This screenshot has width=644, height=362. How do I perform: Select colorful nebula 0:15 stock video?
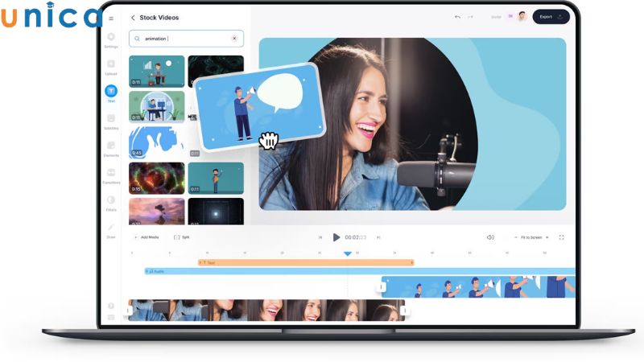coord(156,178)
